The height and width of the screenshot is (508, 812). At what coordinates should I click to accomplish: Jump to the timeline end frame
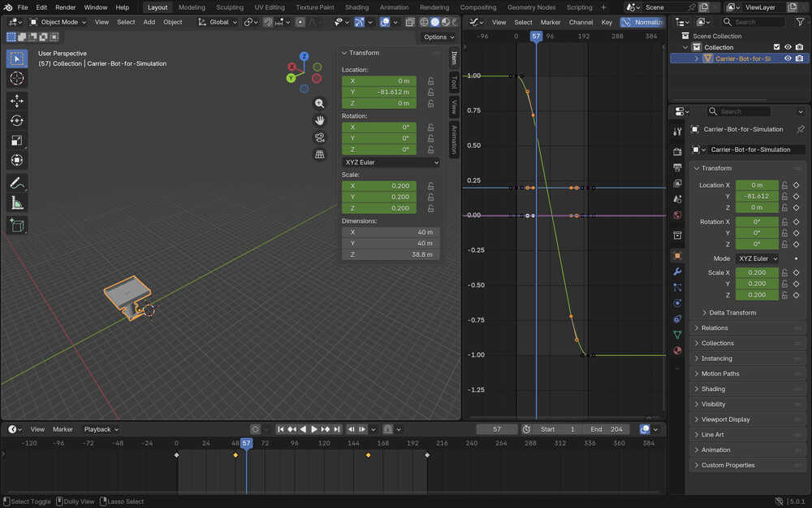[x=337, y=429]
